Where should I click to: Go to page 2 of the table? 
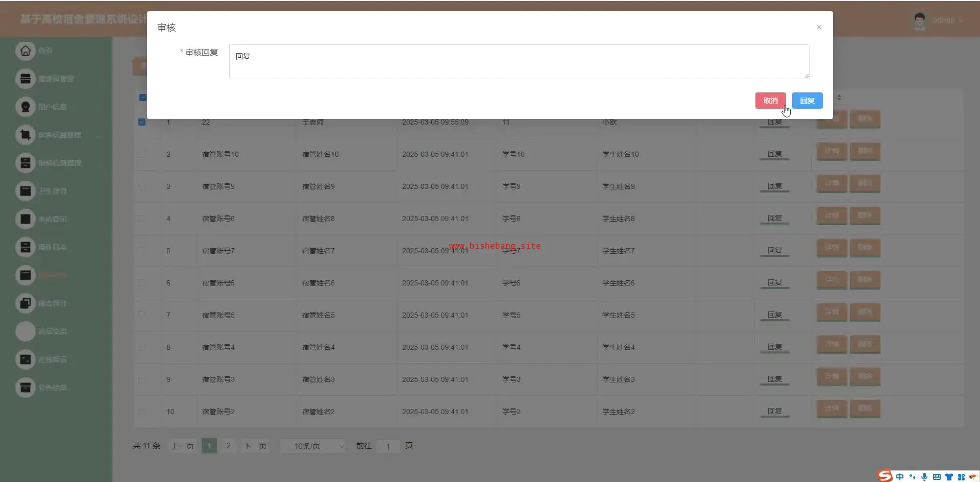point(228,446)
